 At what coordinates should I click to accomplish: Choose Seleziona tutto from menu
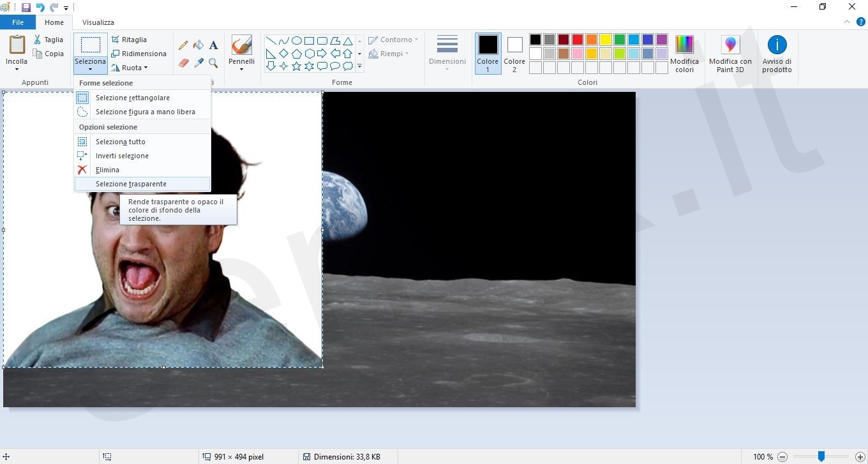pos(142,142)
